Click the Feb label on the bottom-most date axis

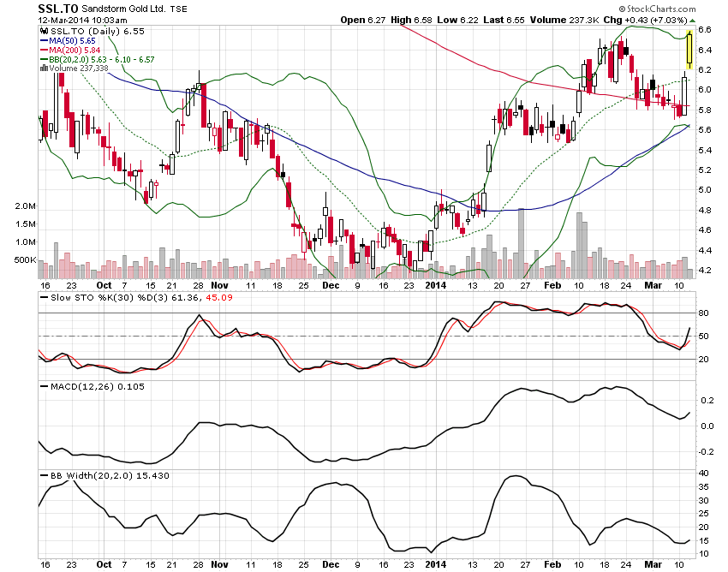552,564
